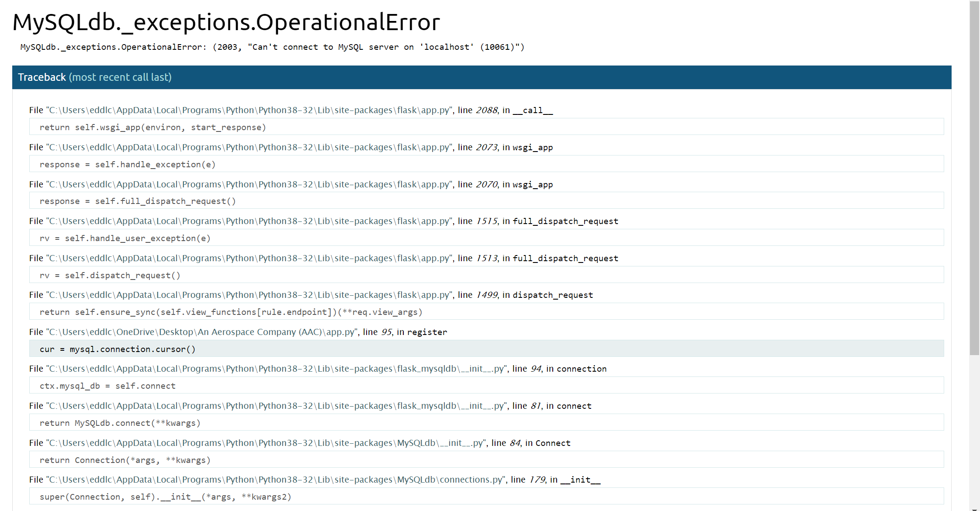Click code line return Connection(*args, **kwargs)

(x=486, y=460)
